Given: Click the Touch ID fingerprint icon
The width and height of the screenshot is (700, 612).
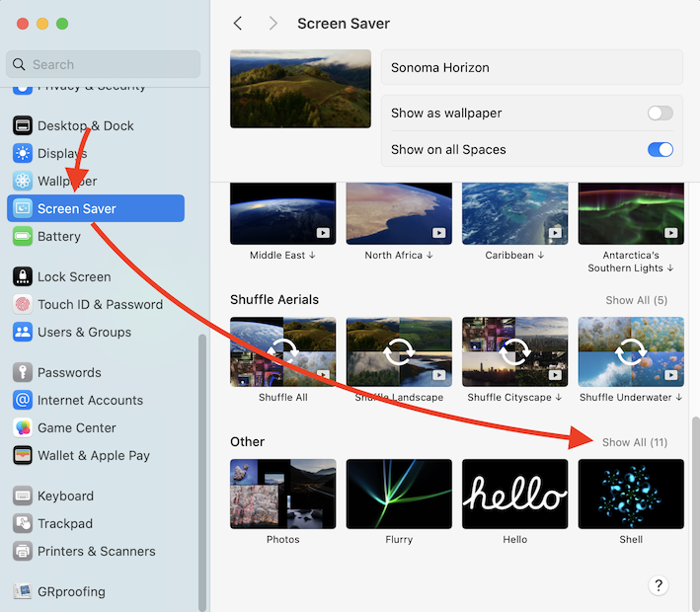Looking at the screenshot, I should coord(23,304).
